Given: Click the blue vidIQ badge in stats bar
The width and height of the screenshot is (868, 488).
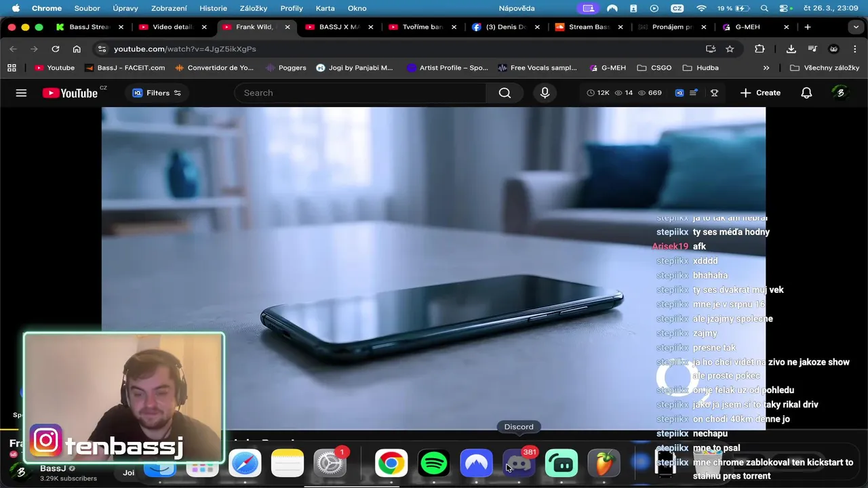Looking at the screenshot, I should pyautogui.click(x=679, y=93).
